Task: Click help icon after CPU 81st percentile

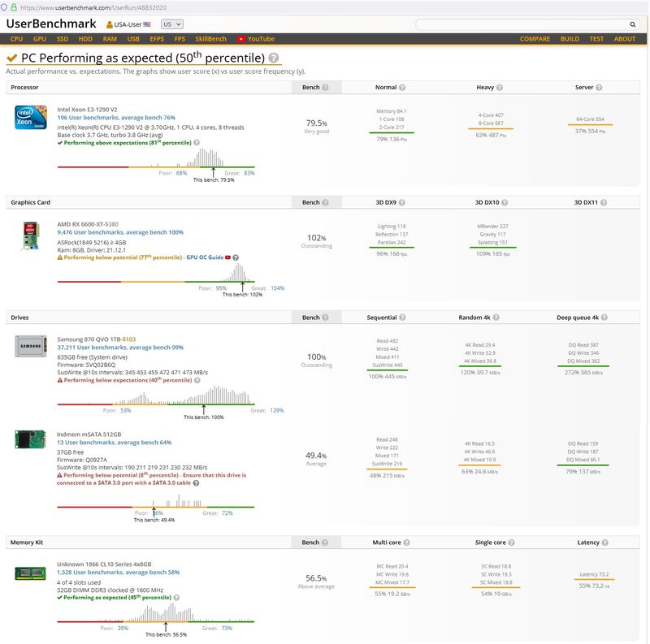Action: click(x=197, y=143)
